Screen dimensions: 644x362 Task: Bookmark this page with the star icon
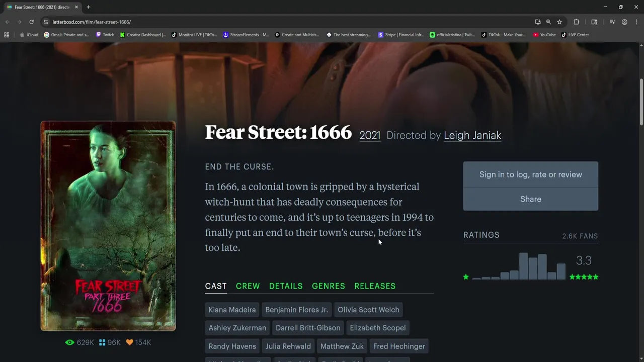(559, 22)
